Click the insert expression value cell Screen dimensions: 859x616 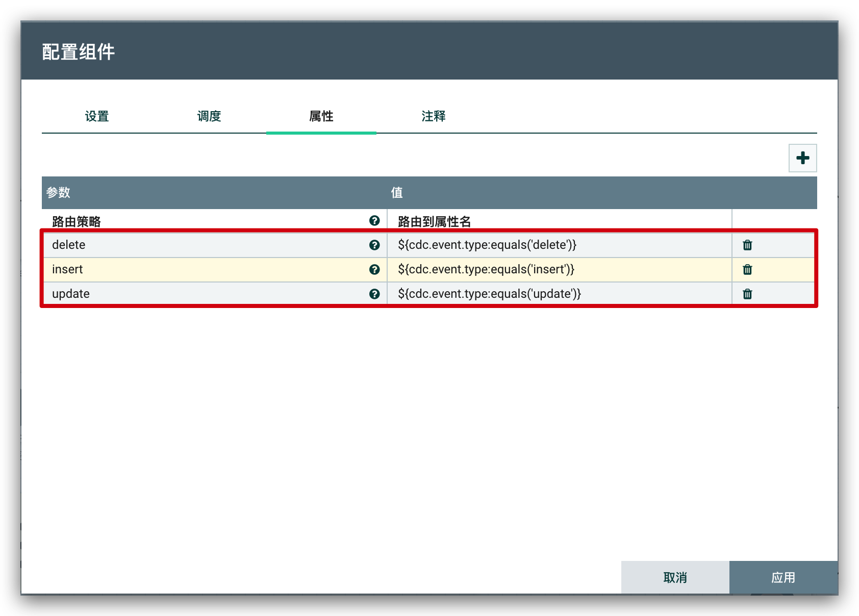point(559,270)
